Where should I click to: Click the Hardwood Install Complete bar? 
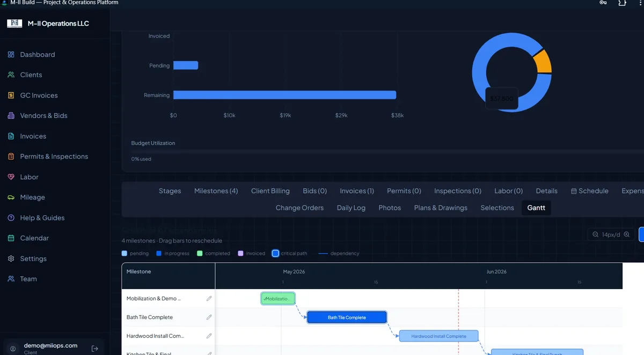(438, 336)
